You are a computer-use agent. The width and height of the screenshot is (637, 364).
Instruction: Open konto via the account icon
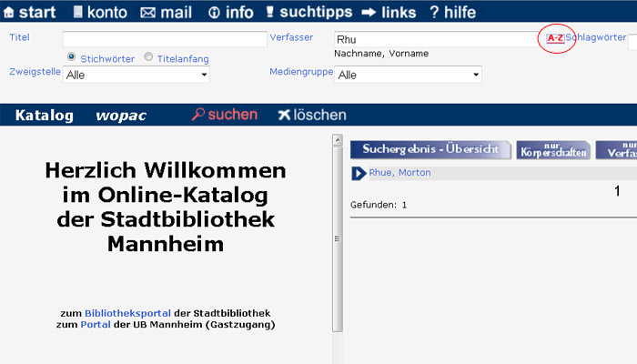click(77, 13)
